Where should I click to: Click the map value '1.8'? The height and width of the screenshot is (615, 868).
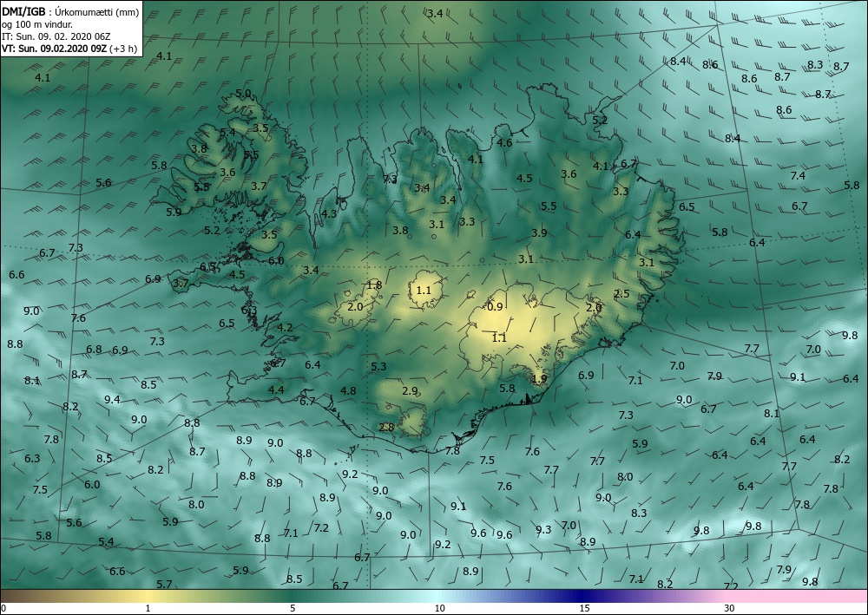(374, 285)
